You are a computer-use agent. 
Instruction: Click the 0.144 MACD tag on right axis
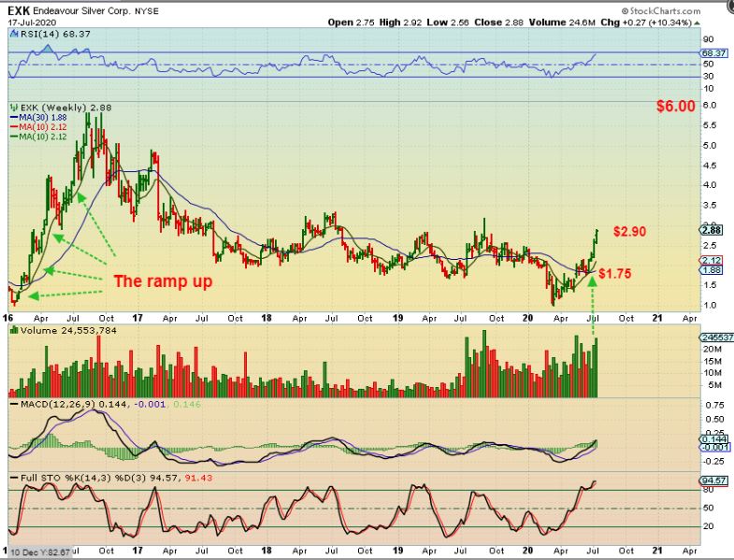(x=713, y=439)
